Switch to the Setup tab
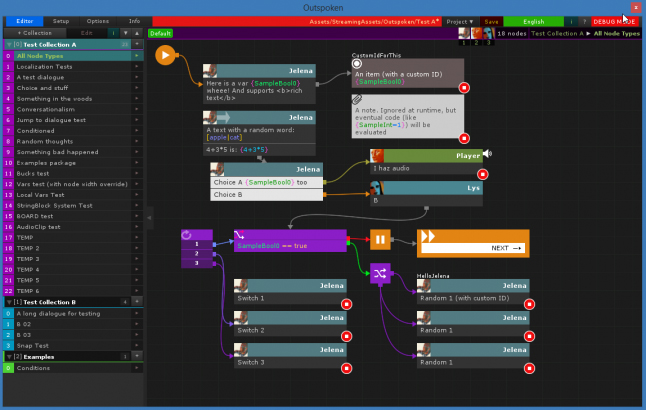This screenshot has height=410, width=646. pos(61,21)
